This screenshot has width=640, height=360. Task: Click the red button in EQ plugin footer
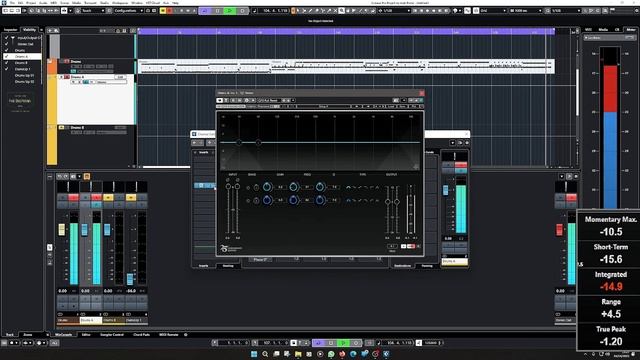point(411,246)
